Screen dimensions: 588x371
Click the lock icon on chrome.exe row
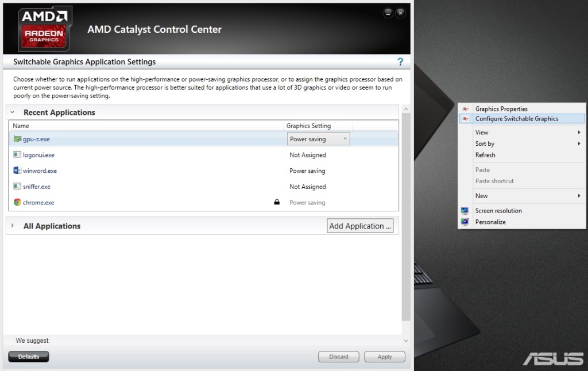(277, 202)
